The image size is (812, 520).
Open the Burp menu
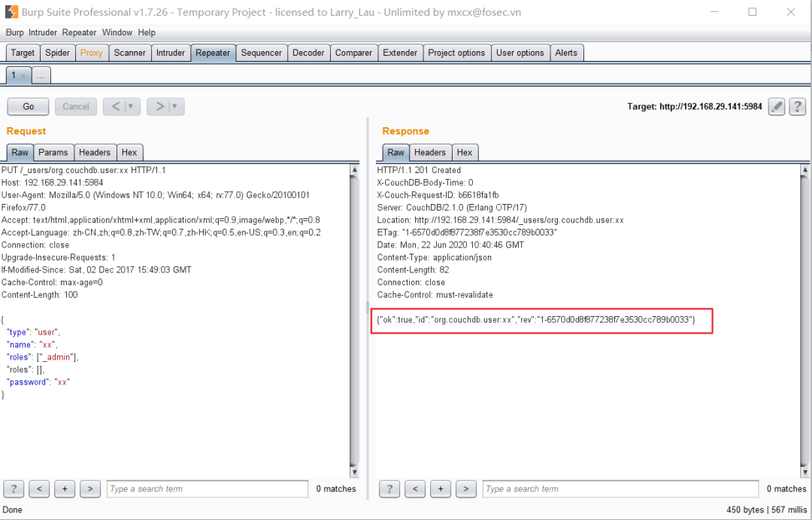tap(14, 32)
